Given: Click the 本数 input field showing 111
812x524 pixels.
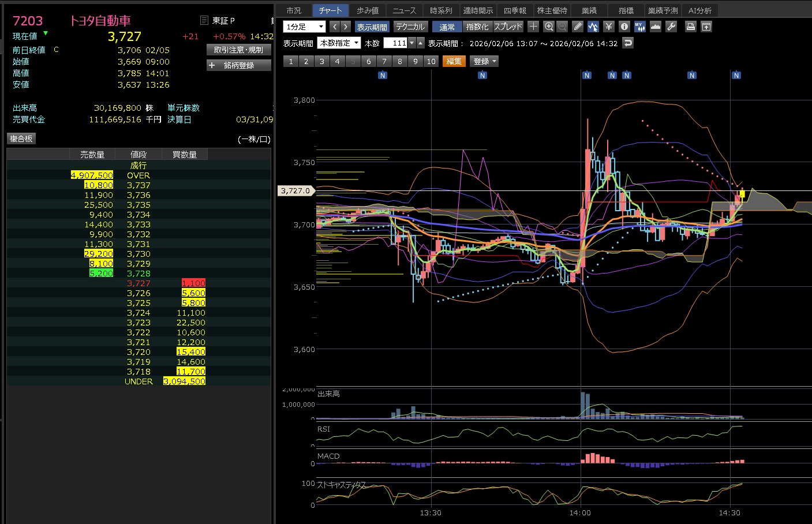Looking at the screenshot, I should click(x=395, y=43).
